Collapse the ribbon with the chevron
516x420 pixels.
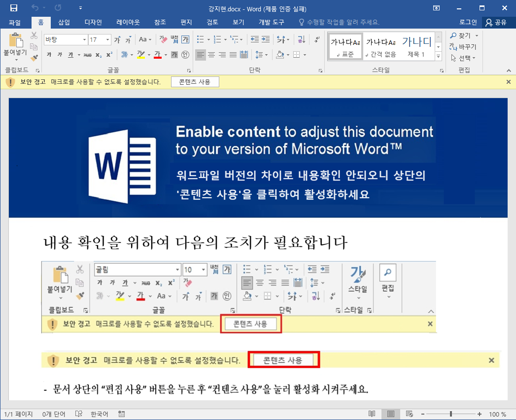tap(509, 70)
